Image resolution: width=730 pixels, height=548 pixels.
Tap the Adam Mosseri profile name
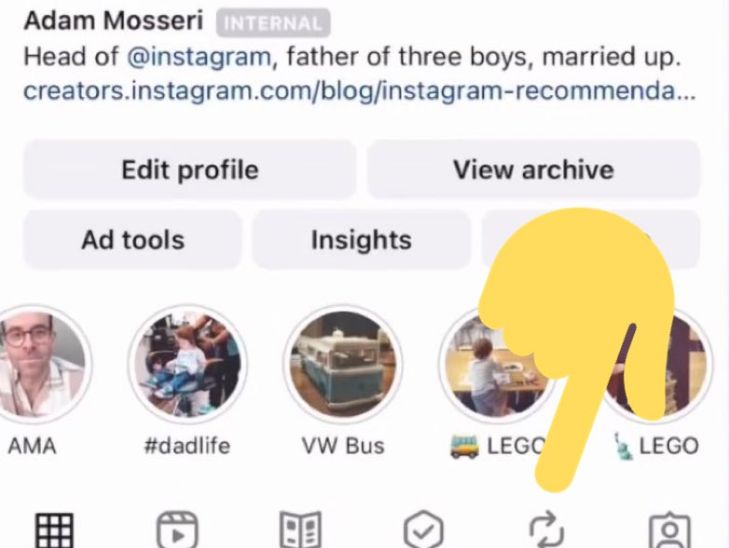[114, 21]
